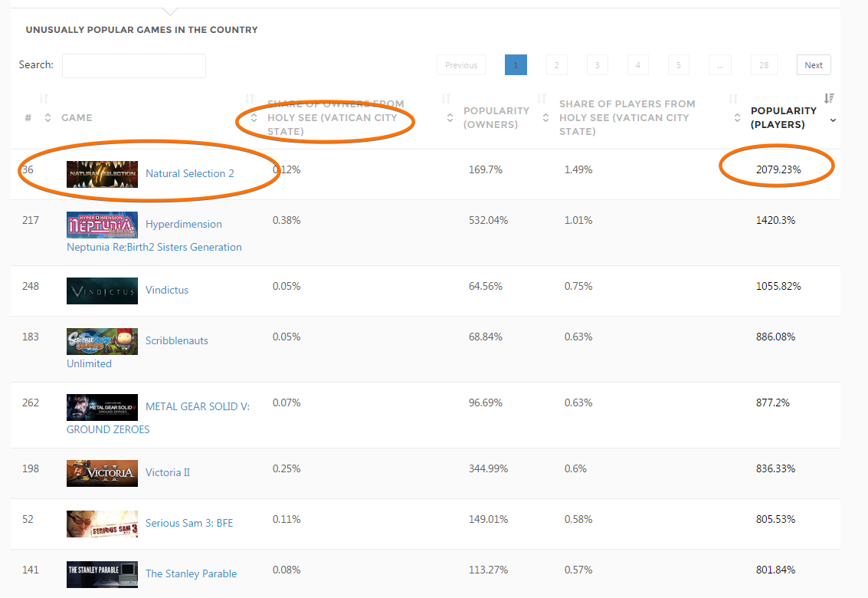Open the Victoria II link
868x598 pixels.
coord(167,472)
